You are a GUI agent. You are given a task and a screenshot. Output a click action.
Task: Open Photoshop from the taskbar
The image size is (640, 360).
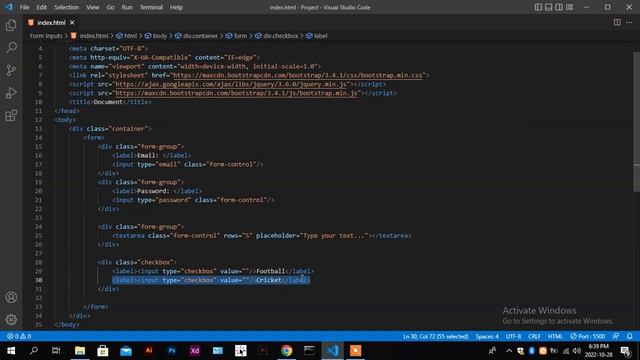(x=172, y=351)
